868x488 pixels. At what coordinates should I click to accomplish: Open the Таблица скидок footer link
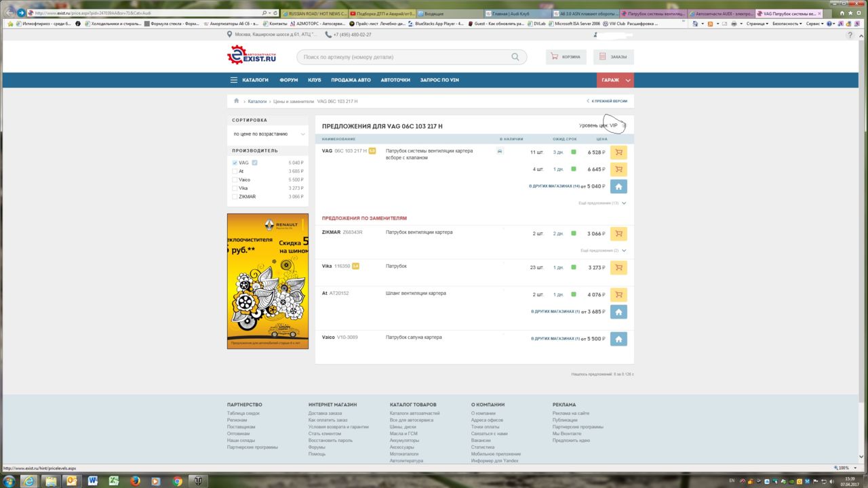click(243, 413)
